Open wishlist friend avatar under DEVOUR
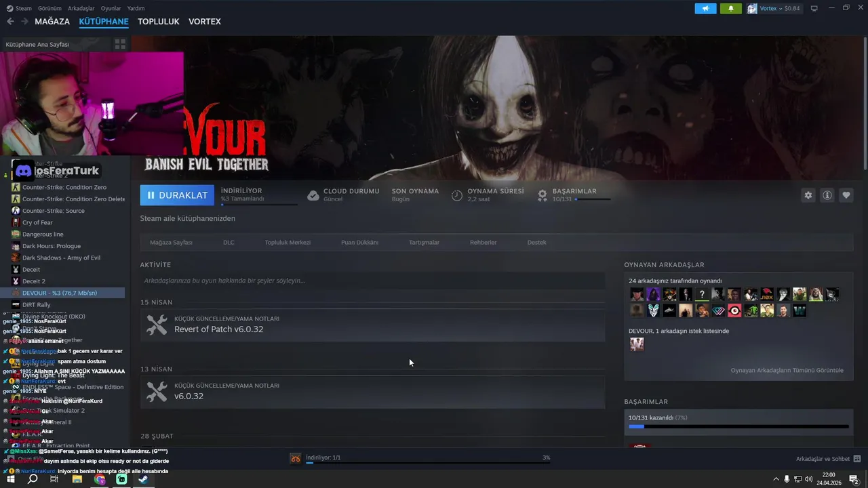868x488 pixels. [x=637, y=344]
